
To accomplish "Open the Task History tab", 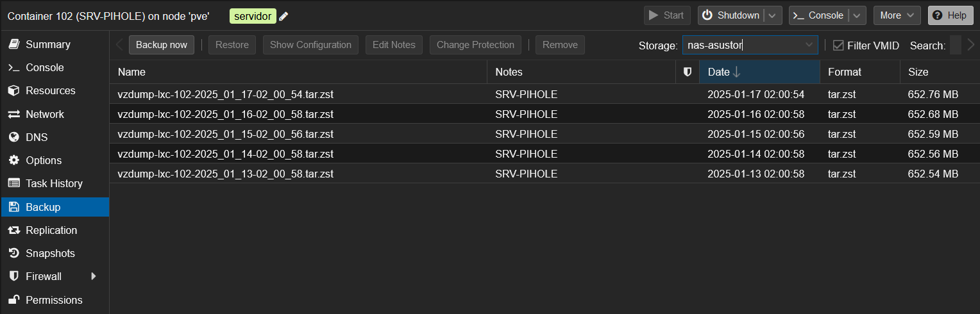I will point(54,183).
